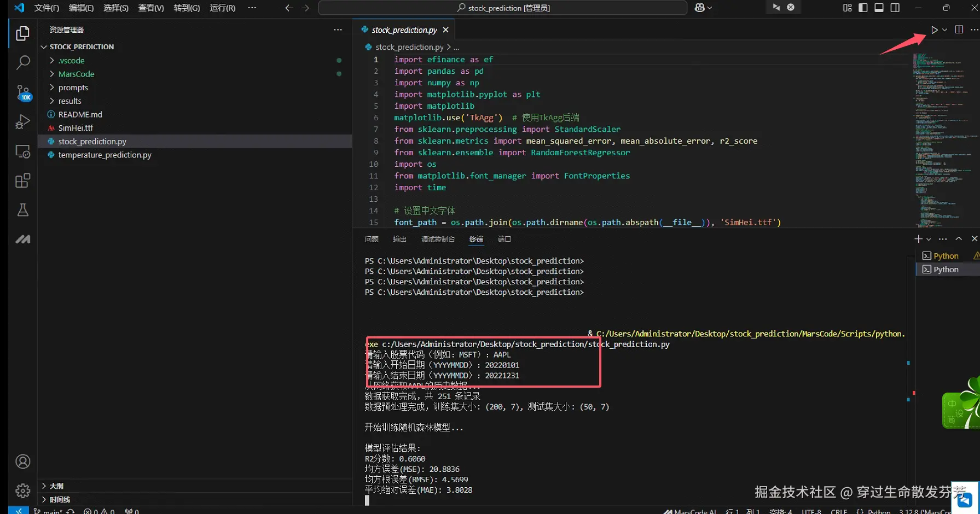
Task: Switch to the 终端 terminal tab
Action: click(x=476, y=239)
